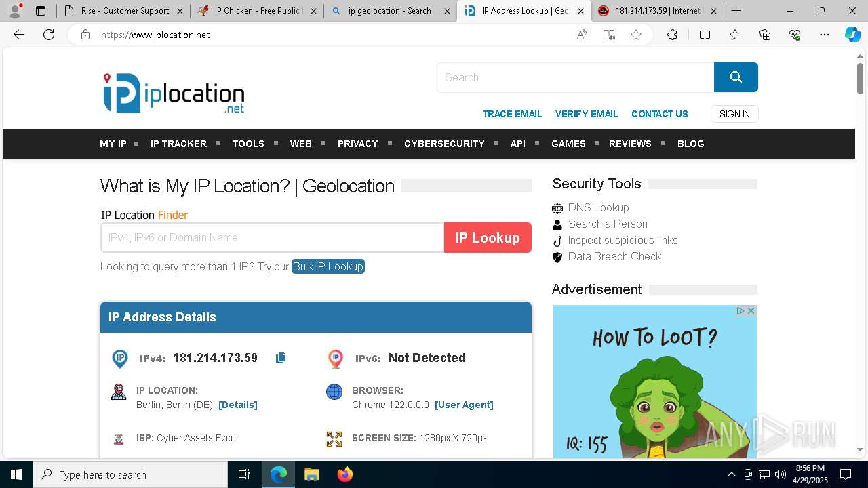Open immersive reader icon in address bar
Screen dimensions: 868x488
tap(609, 35)
